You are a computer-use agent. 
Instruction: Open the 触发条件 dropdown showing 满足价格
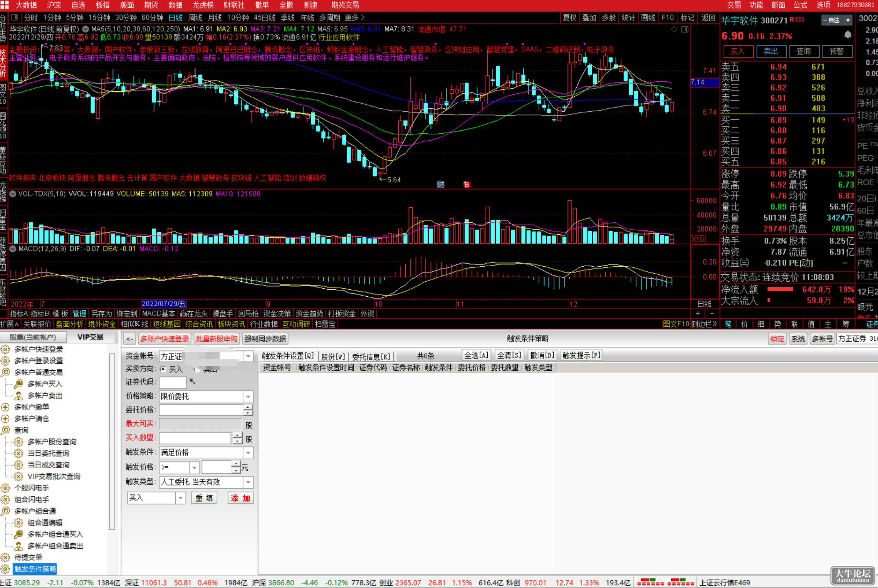pos(248,453)
